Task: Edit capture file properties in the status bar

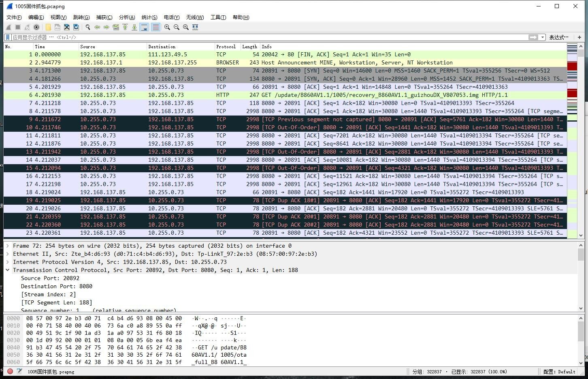Action: [19, 371]
